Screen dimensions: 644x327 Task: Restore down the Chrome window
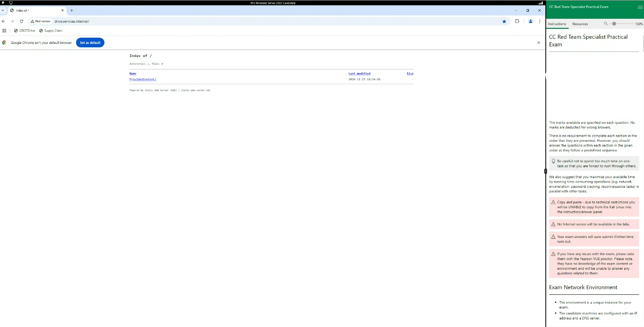tap(528, 10)
